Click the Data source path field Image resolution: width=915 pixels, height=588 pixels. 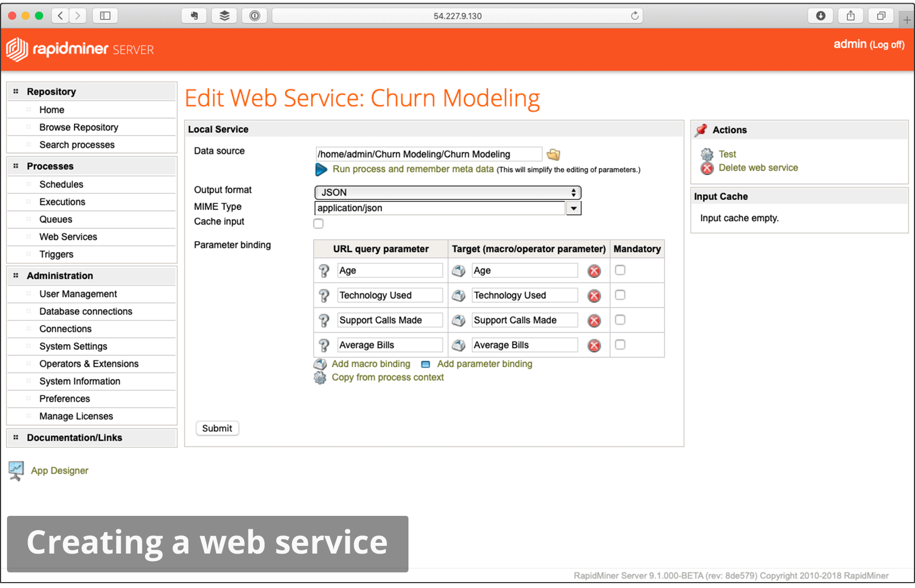(429, 154)
